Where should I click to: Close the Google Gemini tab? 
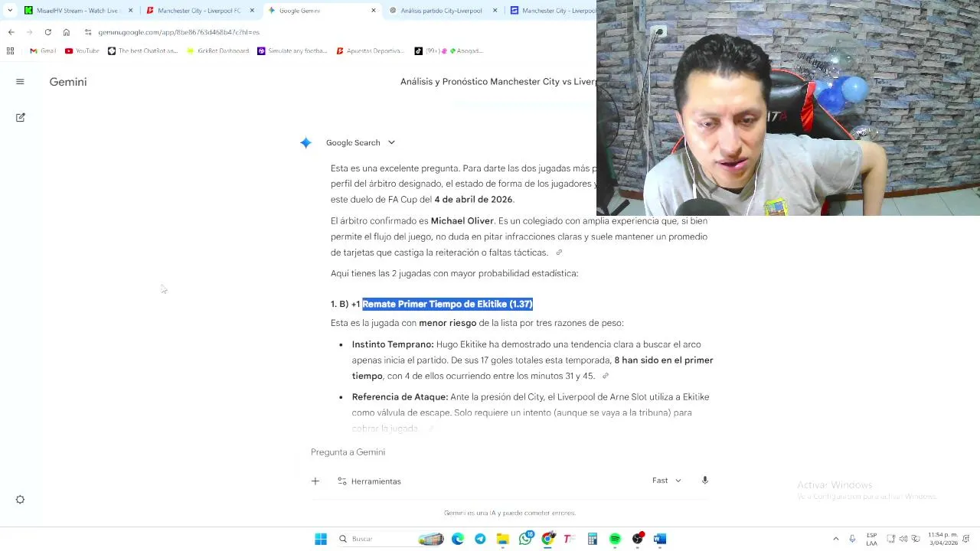pos(374,11)
